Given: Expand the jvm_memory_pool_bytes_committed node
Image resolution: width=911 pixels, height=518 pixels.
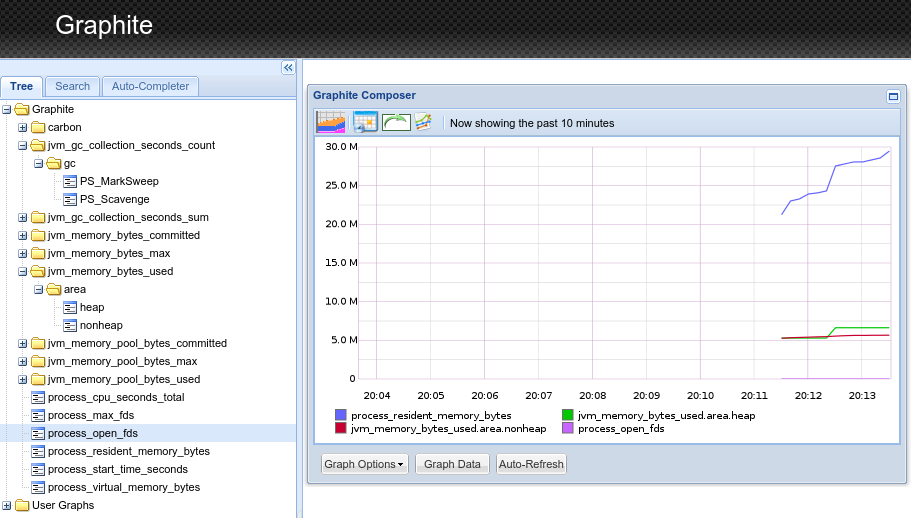Looking at the screenshot, I should (22, 343).
